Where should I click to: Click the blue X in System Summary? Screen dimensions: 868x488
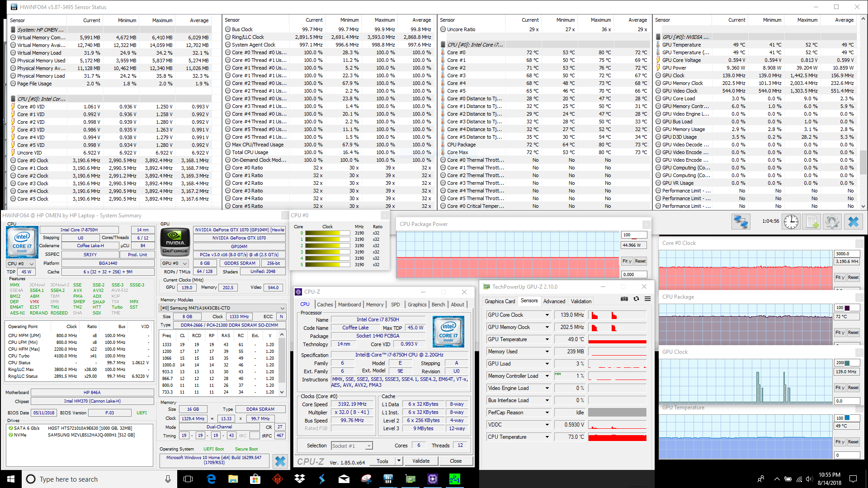tap(280, 461)
